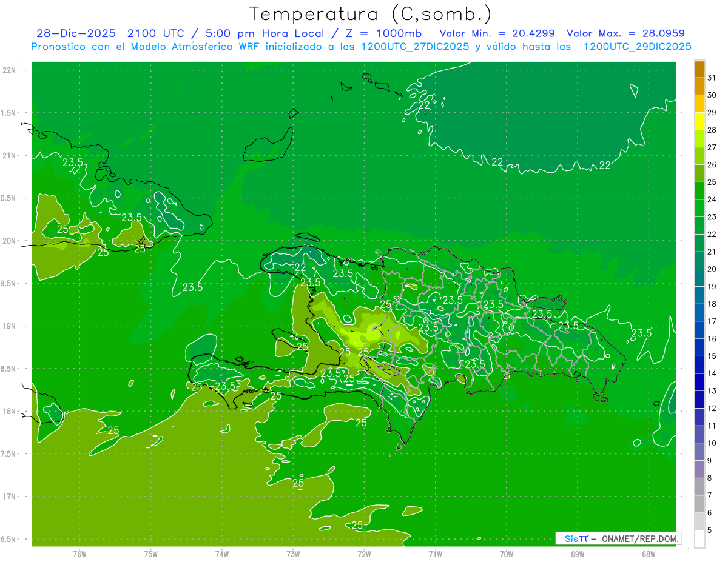Click the "70W" longitude label
The height and width of the screenshot is (562, 728).
click(507, 554)
